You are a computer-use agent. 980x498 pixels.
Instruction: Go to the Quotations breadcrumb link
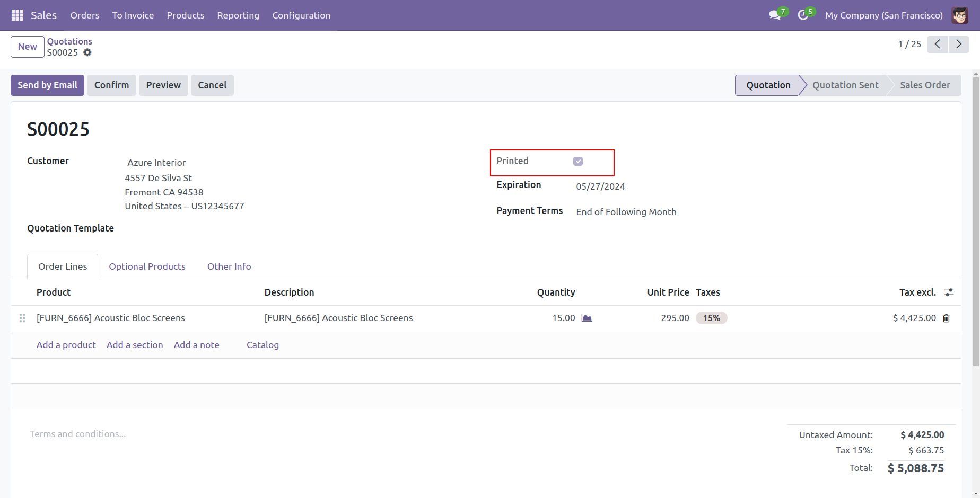[69, 41]
